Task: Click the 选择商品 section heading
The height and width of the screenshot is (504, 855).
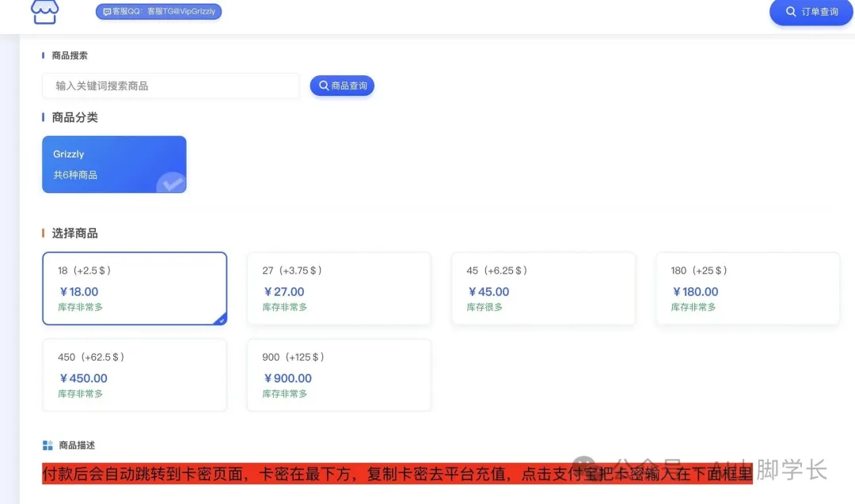Action: pyautogui.click(x=74, y=233)
